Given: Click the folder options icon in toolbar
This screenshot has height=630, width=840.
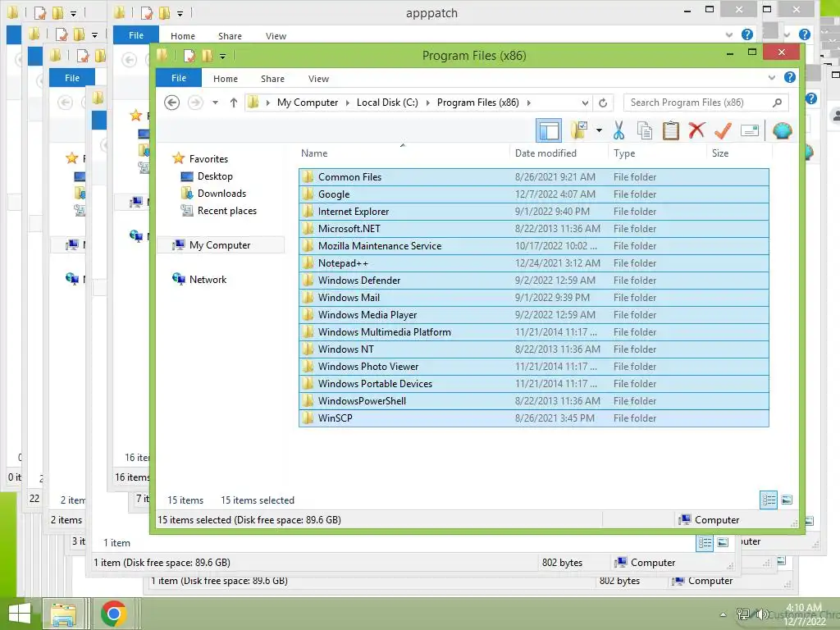Looking at the screenshot, I should [x=579, y=130].
